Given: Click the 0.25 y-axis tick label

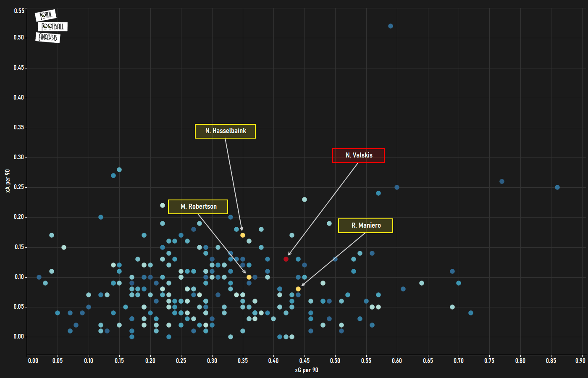Looking at the screenshot, I should point(19,187).
